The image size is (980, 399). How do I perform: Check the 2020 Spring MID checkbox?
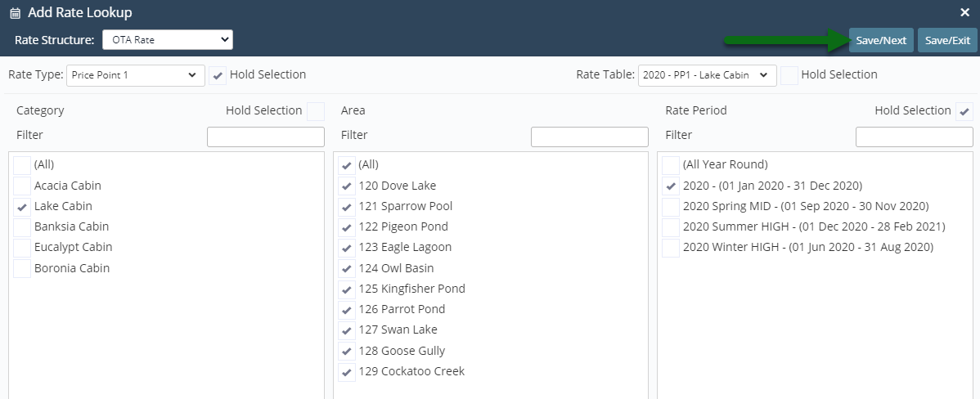(x=671, y=207)
